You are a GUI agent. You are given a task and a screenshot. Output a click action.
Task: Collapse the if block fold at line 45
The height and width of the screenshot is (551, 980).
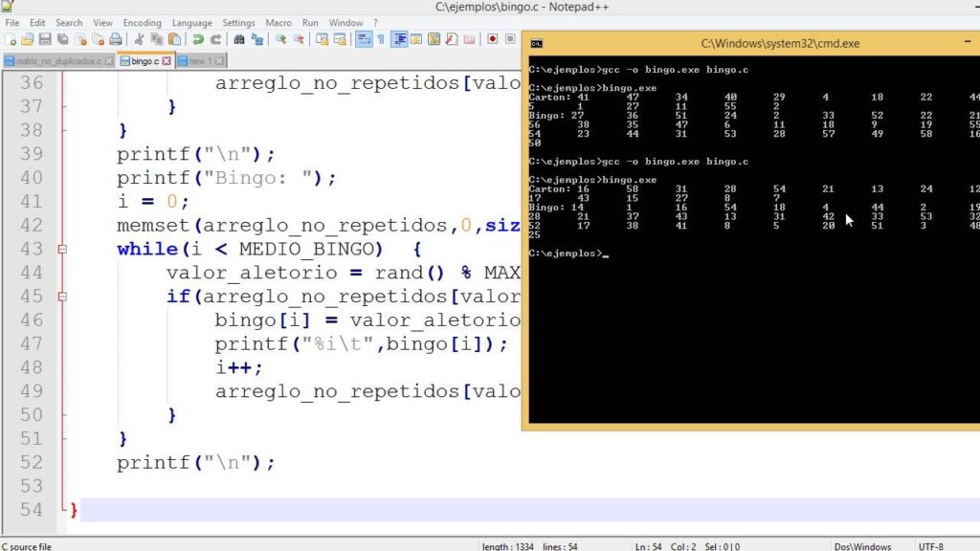point(62,297)
